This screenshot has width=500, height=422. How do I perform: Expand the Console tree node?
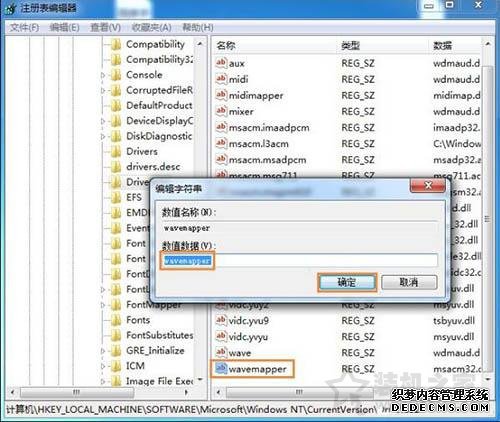click(x=103, y=75)
